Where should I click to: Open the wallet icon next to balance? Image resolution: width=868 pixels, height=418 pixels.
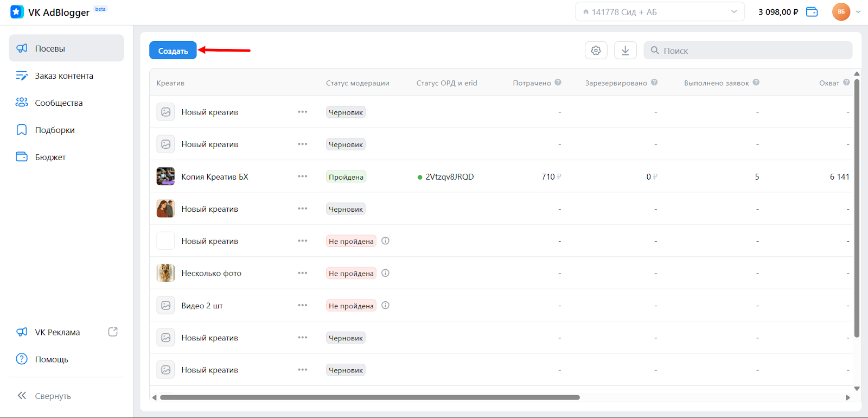click(812, 12)
